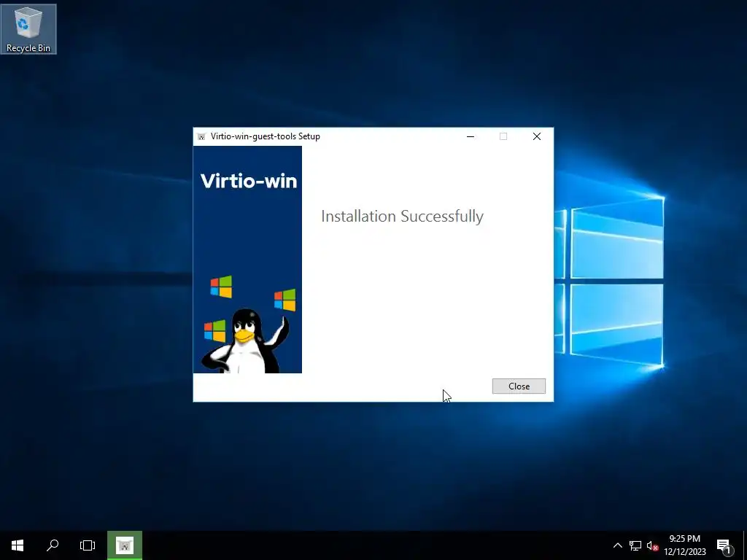Viewport: 747px width, 560px height.
Task: Close the Setup window with the X
Action: (x=537, y=136)
